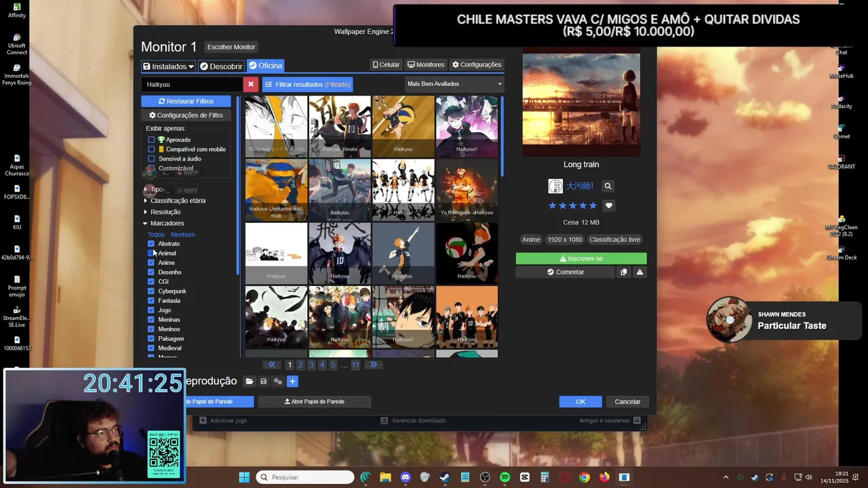The image size is (868, 488).
Task: Enable Sensível a áudio checkbox
Action: [151, 159]
